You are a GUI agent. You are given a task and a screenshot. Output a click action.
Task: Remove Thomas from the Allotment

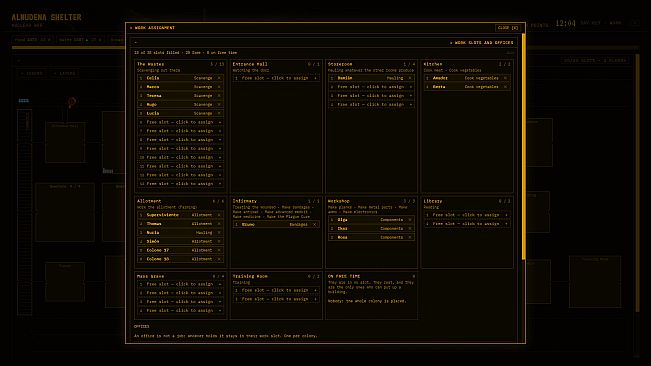(219, 224)
